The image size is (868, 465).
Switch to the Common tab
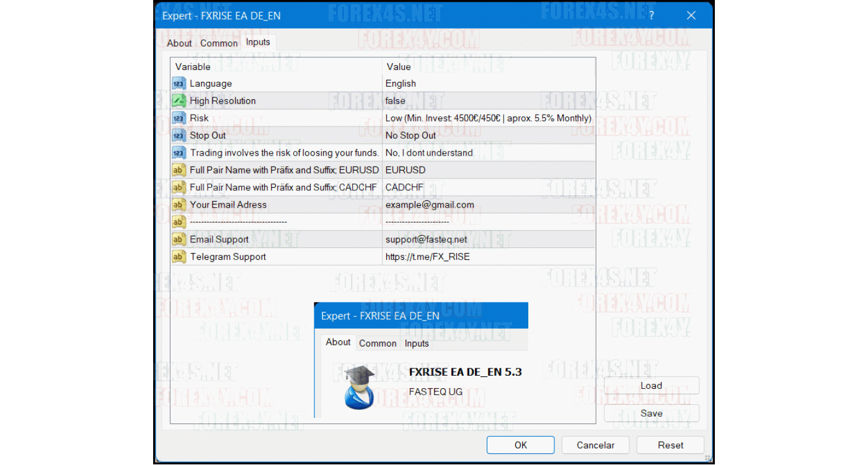coord(219,43)
